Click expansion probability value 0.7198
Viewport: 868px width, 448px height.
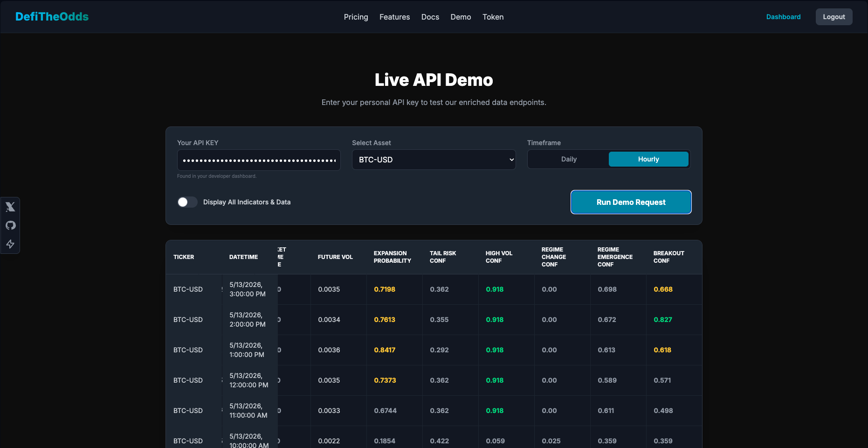click(x=385, y=289)
